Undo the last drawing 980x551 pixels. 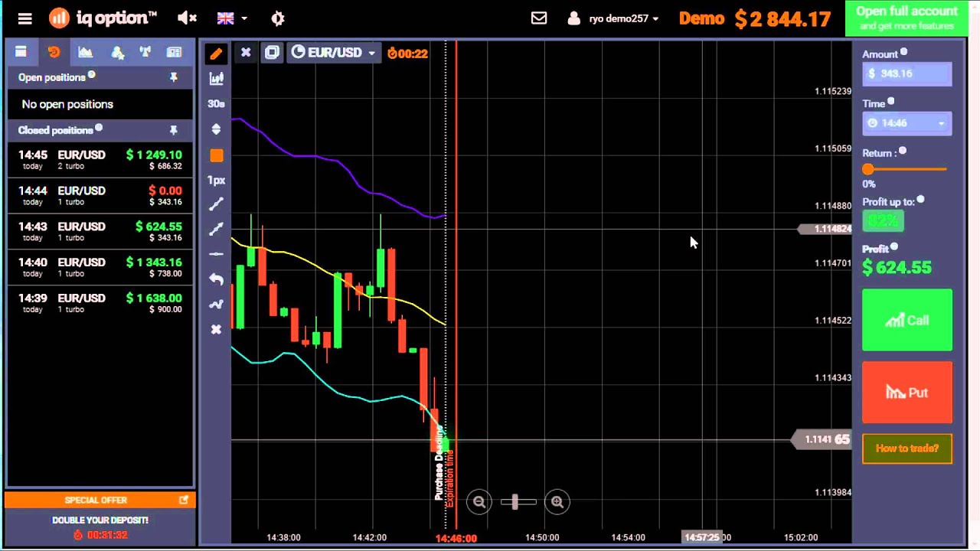216,279
